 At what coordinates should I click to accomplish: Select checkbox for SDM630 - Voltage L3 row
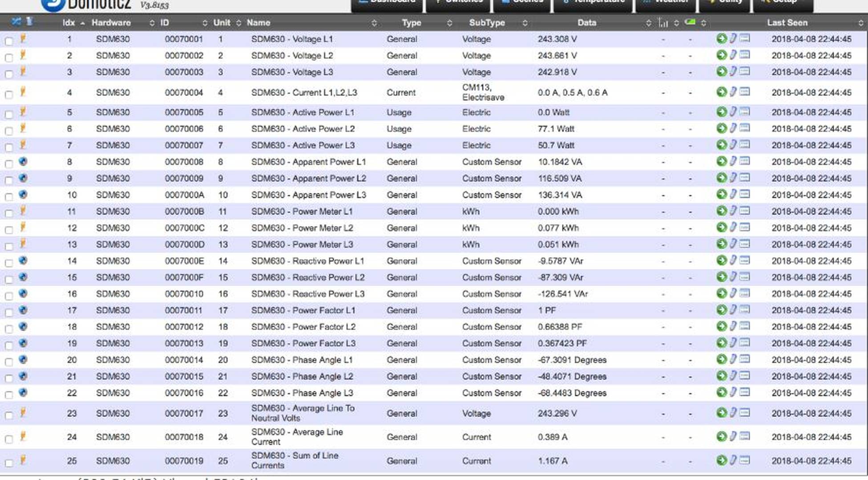coord(9,74)
